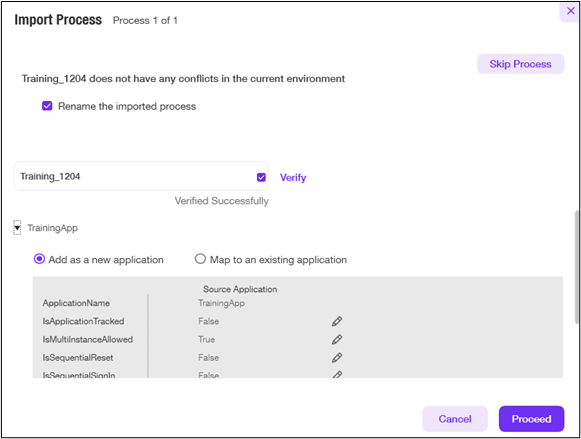Click the Training_1204 name input field

tap(141, 176)
